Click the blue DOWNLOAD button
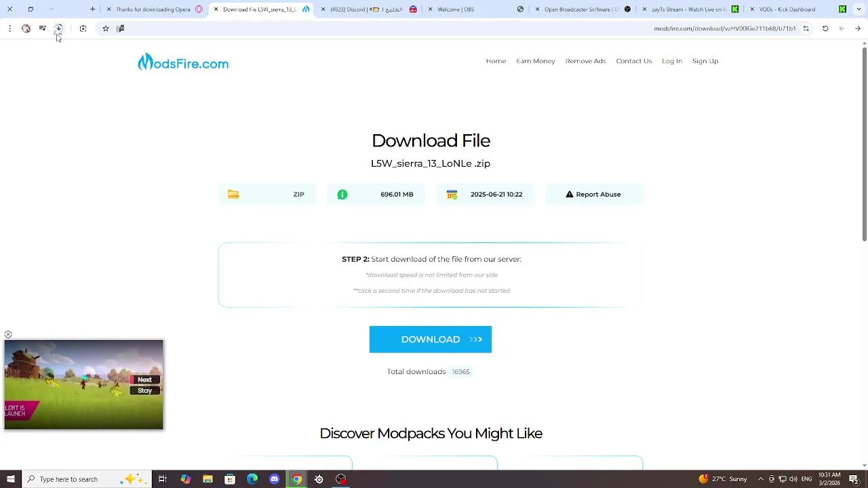 (x=431, y=340)
